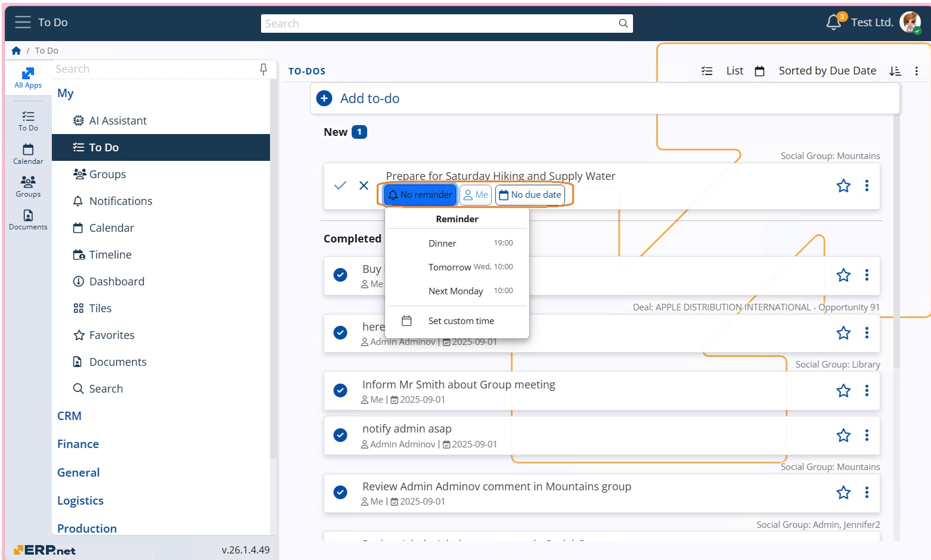The image size is (931, 560).
Task: Open the No reminder dropdown chip
Action: tap(421, 195)
